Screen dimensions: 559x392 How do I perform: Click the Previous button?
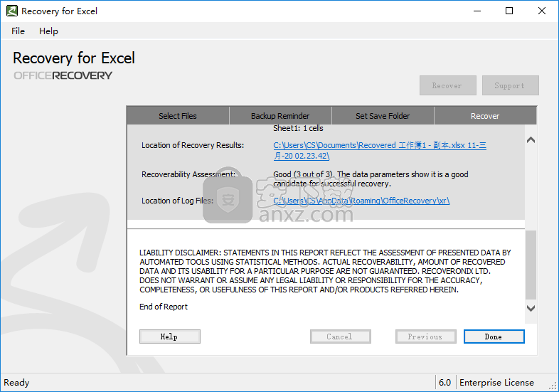426,337
